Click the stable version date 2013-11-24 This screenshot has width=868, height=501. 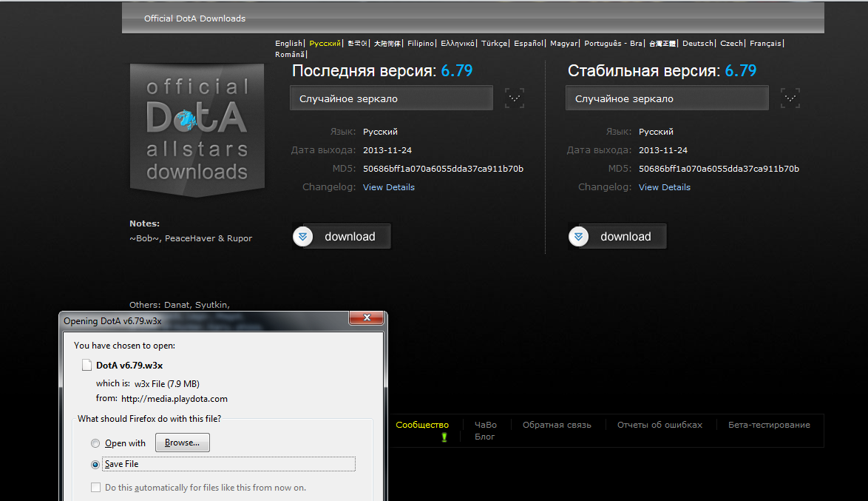(x=663, y=150)
